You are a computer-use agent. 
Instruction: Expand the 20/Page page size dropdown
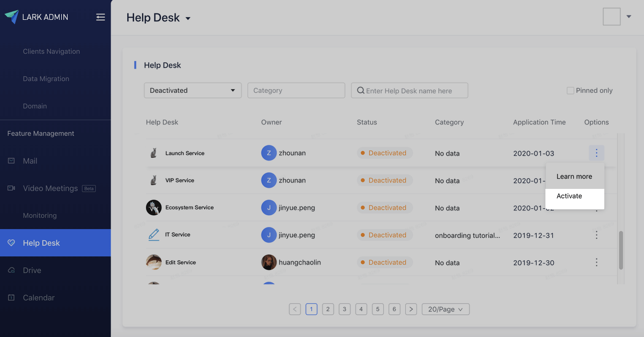445,309
